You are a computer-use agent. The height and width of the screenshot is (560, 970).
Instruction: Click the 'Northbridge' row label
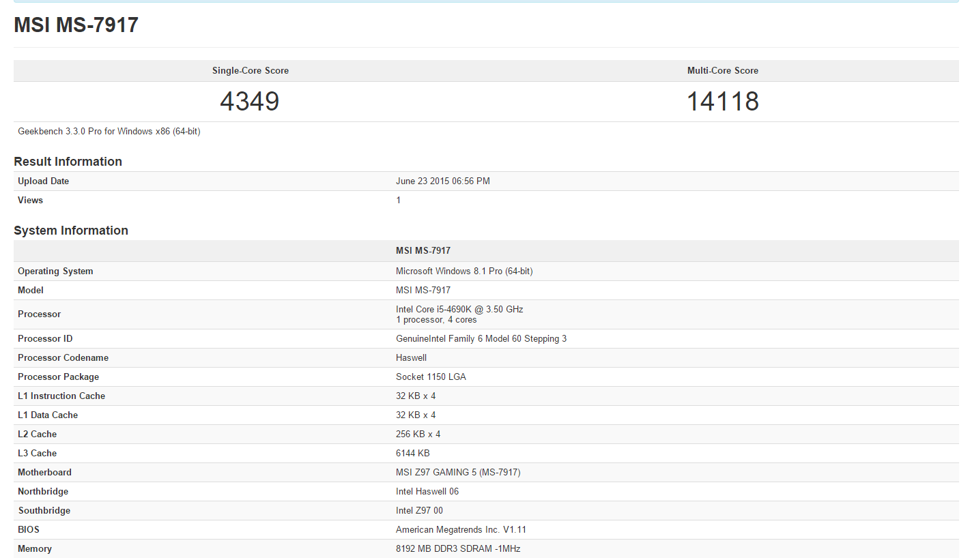click(44, 492)
